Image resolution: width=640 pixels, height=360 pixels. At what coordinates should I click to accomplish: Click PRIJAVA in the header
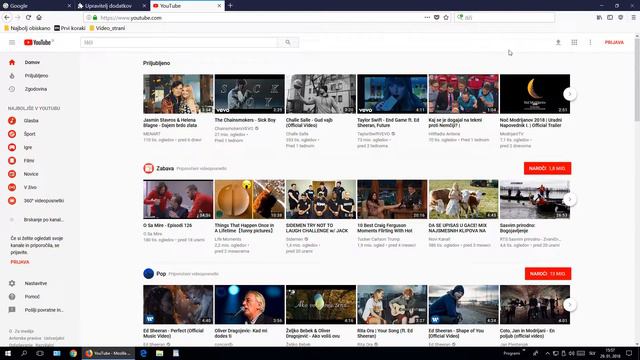point(614,42)
